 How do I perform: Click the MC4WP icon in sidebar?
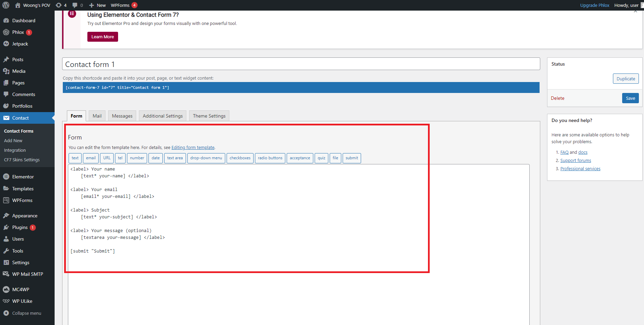point(6,289)
